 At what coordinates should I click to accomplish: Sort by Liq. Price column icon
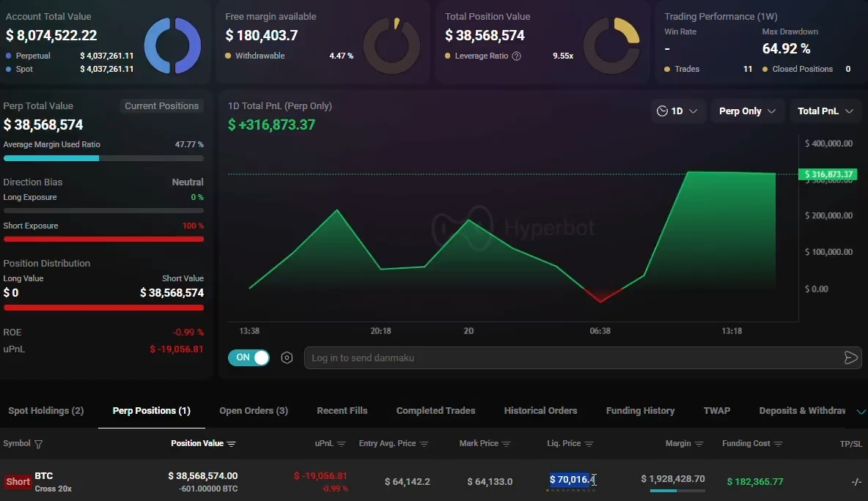(589, 444)
